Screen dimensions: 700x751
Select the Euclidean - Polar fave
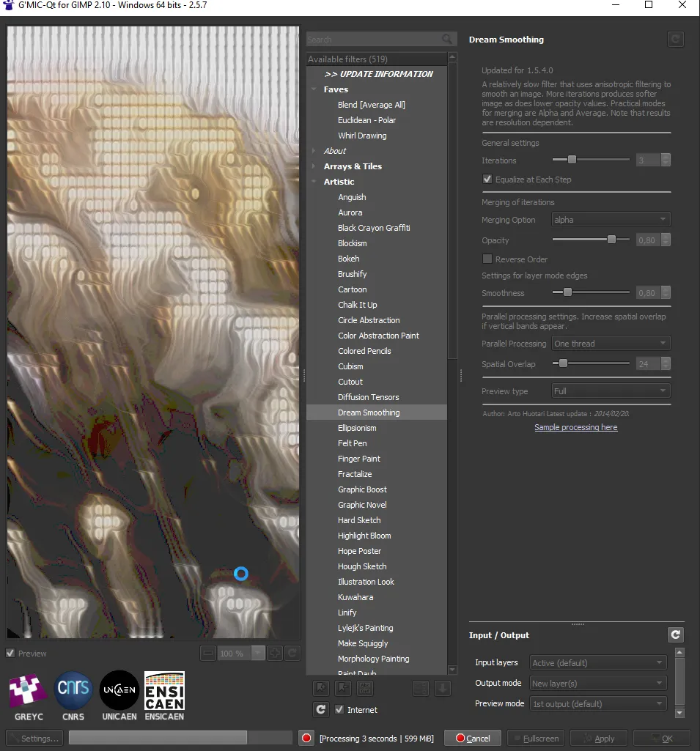(x=366, y=119)
